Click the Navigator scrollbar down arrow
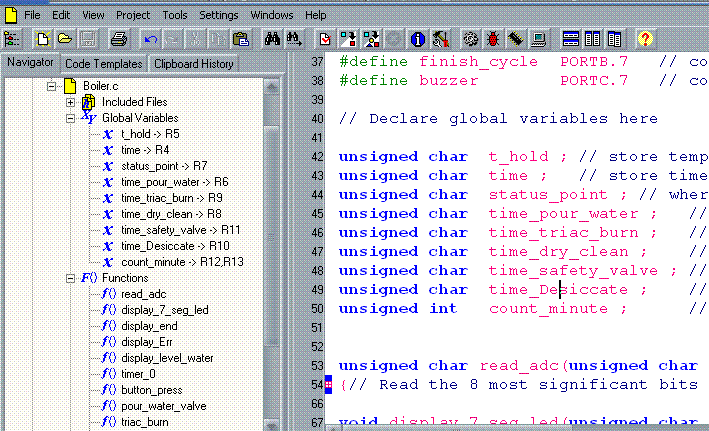The width and height of the screenshot is (709, 431). [272, 425]
